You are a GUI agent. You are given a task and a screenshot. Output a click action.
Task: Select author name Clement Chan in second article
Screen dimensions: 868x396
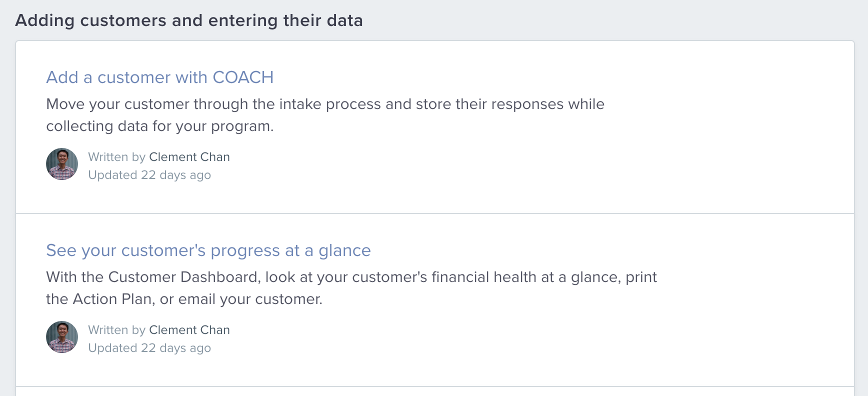pyautogui.click(x=189, y=330)
